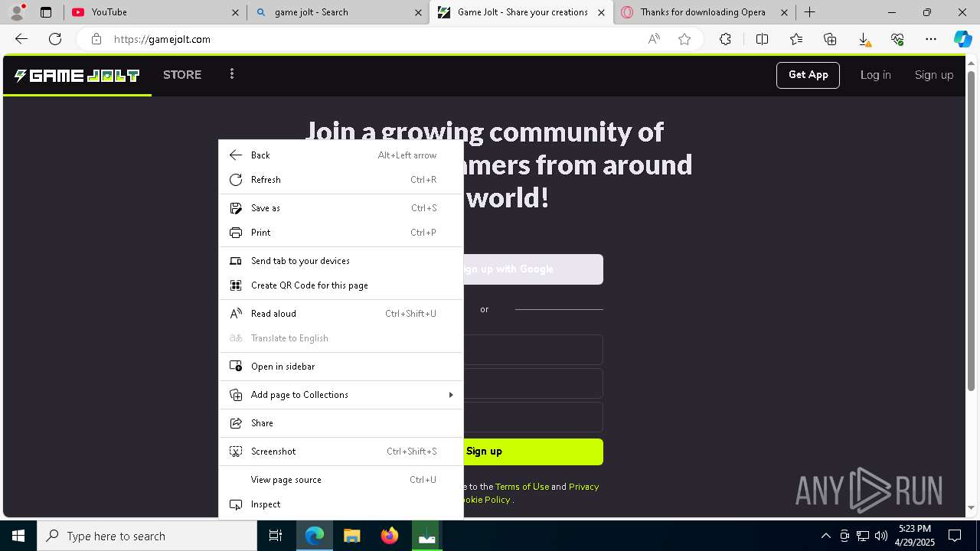Sign up with Google button
The image size is (980, 551).
tap(533, 269)
